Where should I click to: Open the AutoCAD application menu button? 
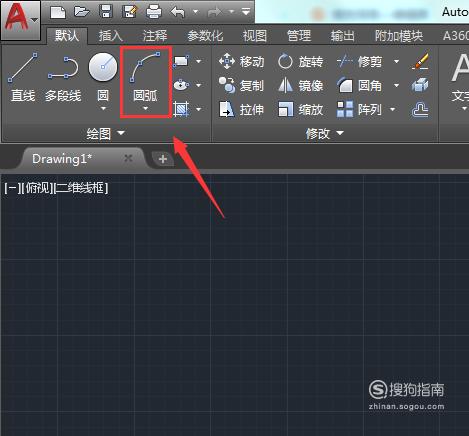pos(21,20)
